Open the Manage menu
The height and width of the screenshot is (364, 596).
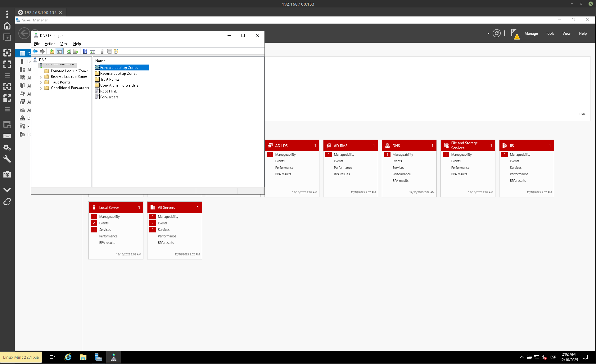531,34
